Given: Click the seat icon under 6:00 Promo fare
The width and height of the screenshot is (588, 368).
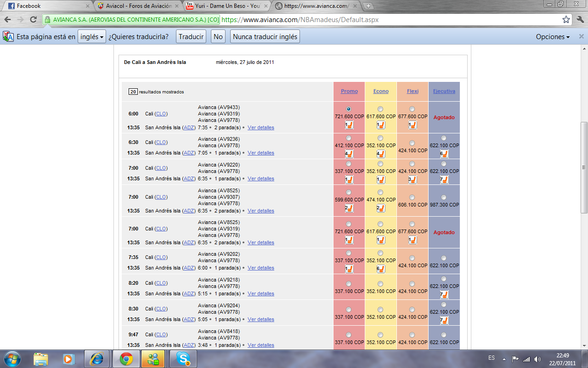Looking at the screenshot, I should (349, 125).
